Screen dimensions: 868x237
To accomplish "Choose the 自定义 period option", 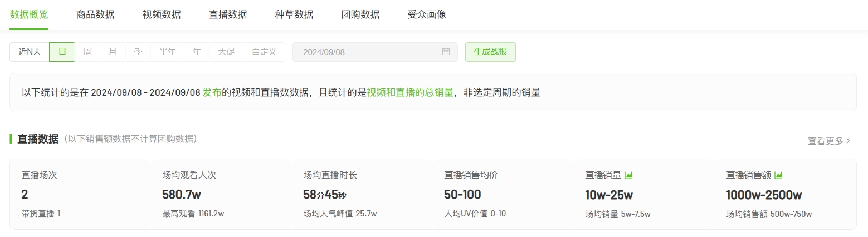I will [264, 52].
